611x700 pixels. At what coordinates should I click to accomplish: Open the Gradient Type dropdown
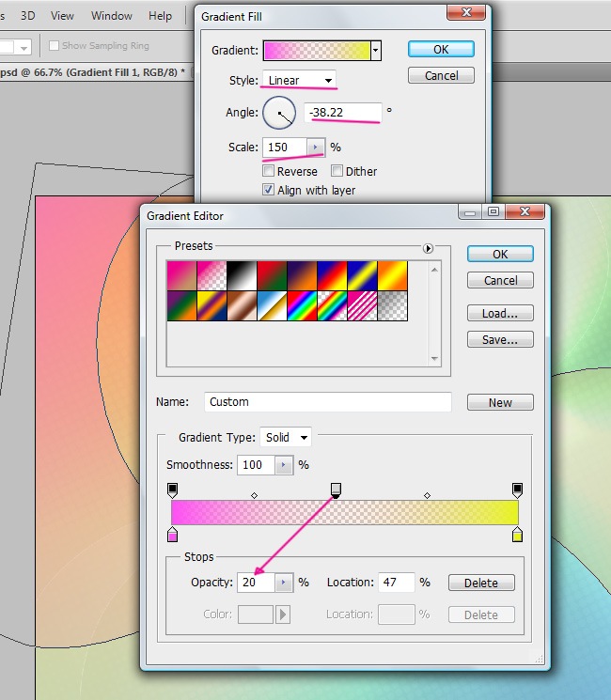click(x=287, y=438)
